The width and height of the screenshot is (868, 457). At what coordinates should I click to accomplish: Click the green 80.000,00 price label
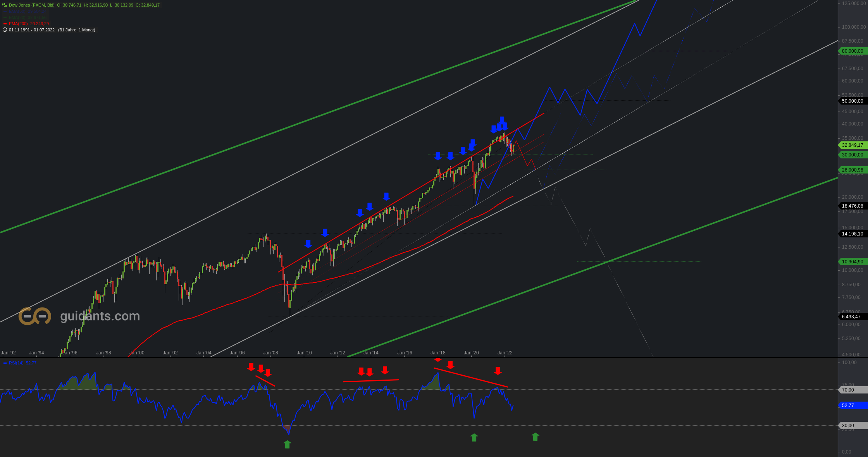point(852,51)
